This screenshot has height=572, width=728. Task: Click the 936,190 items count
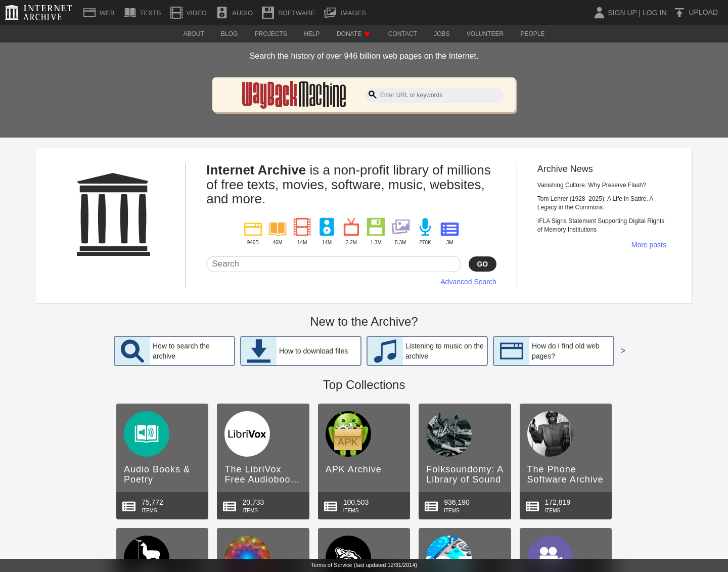click(457, 502)
